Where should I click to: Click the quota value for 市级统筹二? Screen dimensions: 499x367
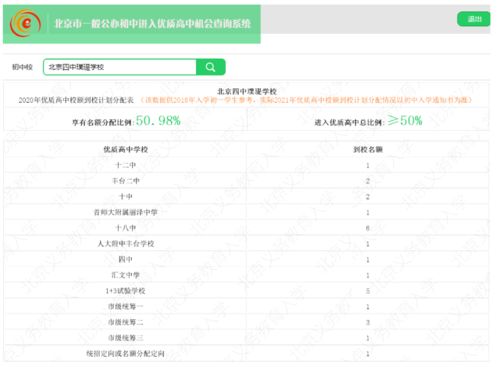(368, 322)
